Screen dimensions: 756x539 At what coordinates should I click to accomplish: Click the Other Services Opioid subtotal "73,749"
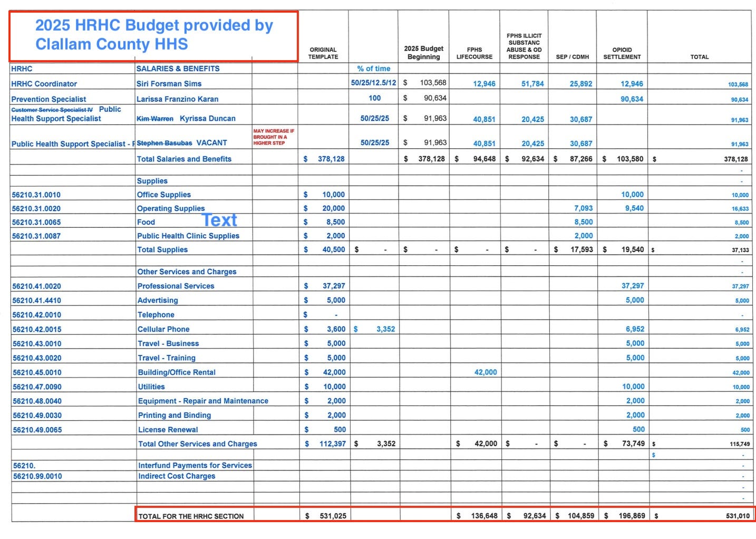633,444
